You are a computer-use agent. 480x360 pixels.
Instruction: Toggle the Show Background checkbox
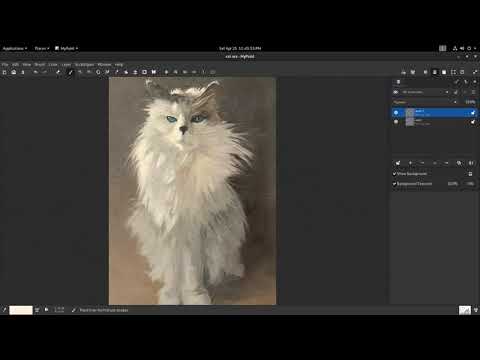pos(394,174)
